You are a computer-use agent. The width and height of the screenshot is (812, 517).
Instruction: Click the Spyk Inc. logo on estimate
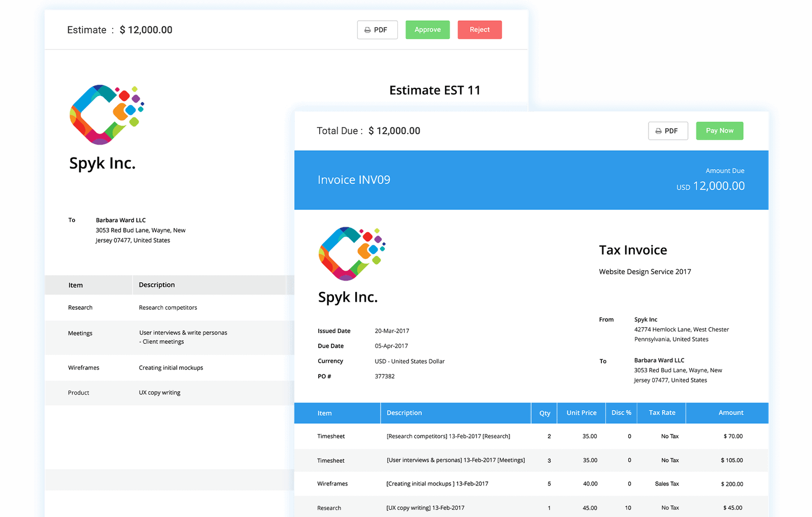[x=107, y=114]
